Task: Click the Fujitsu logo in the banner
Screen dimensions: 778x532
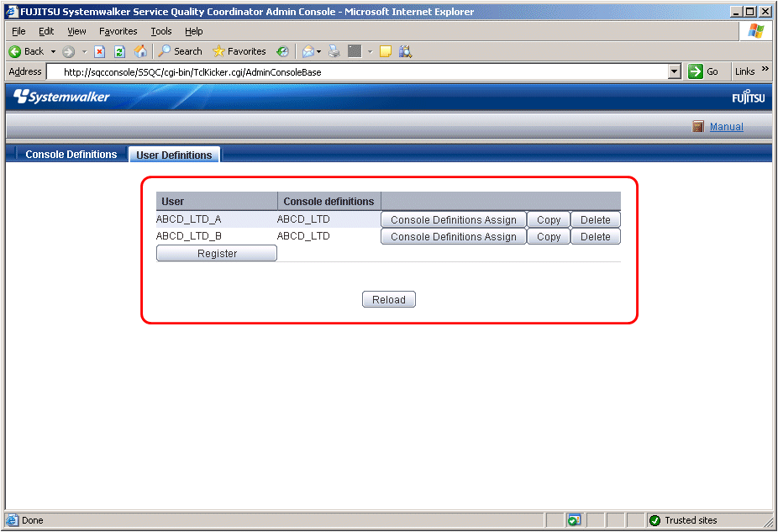Action: tap(749, 97)
